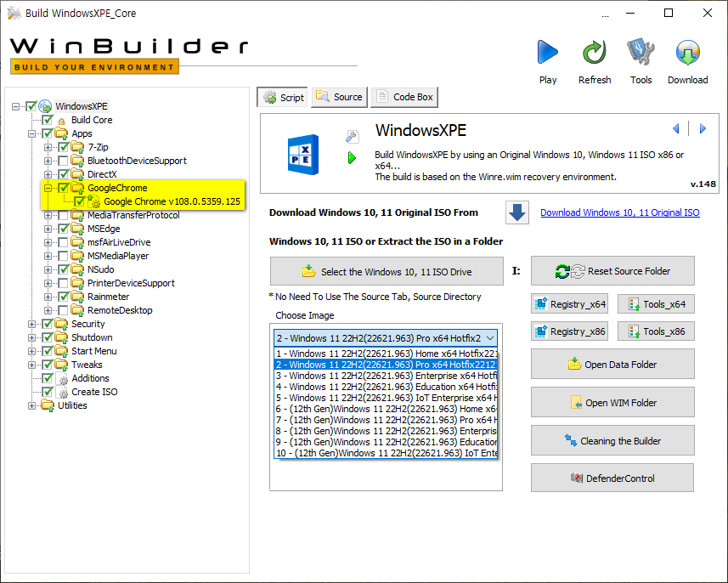Select image 10 (12th Gen) IoT Enterprise
The width and height of the screenshot is (728, 583).
click(x=386, y=453)
